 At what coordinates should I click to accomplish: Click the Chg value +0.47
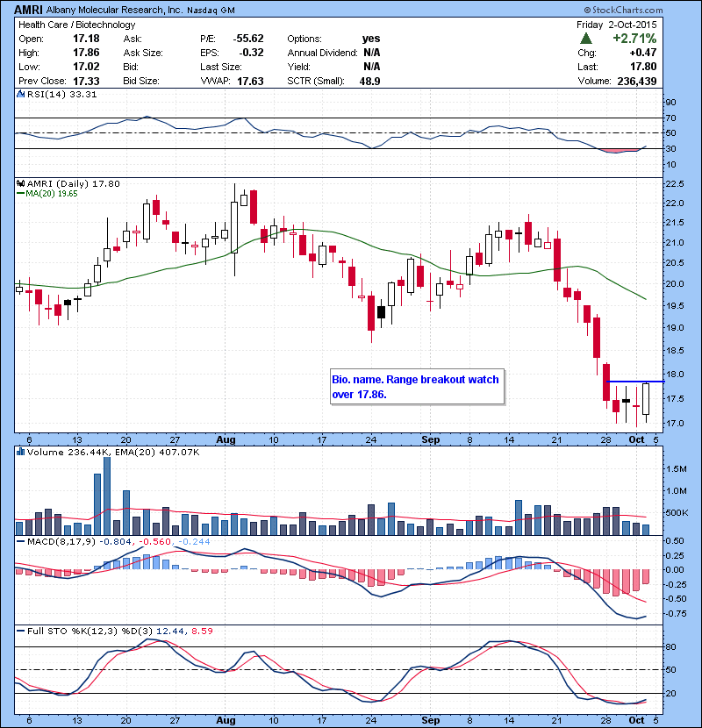643,53
